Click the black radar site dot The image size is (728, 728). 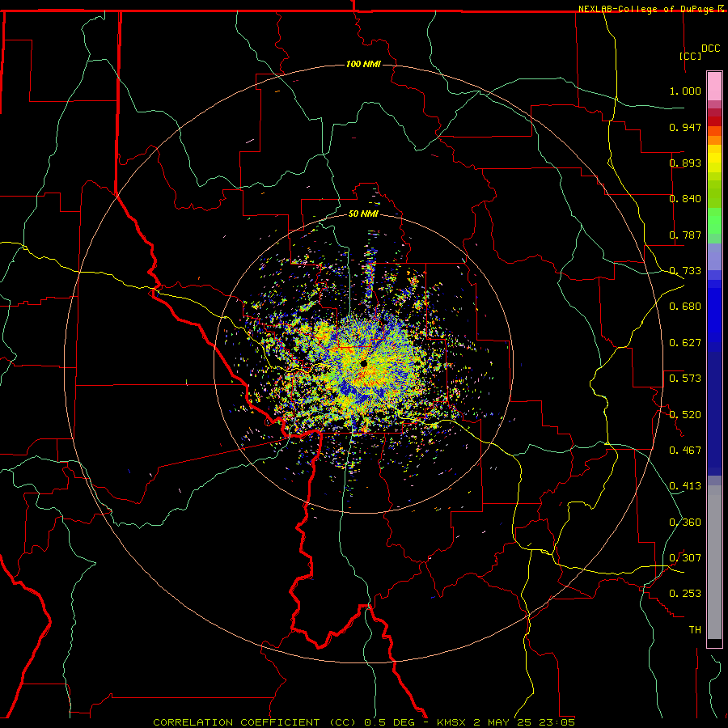point(363,363)
